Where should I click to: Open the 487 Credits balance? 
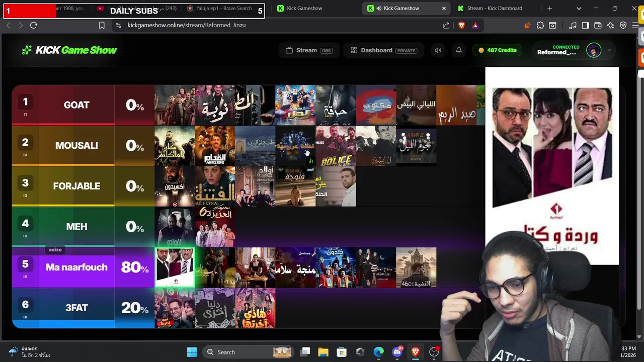pos(498,50)
